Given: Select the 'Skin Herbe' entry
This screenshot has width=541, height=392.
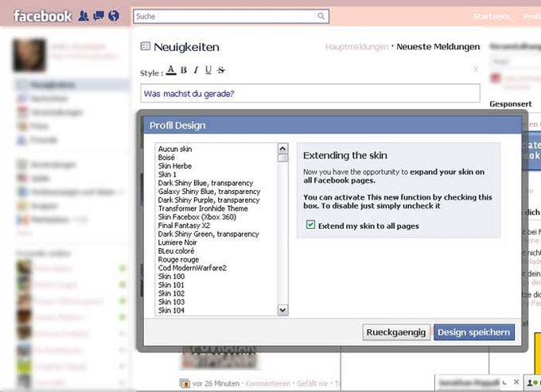Looking at the screenshot, I should (x=174, y=166).
